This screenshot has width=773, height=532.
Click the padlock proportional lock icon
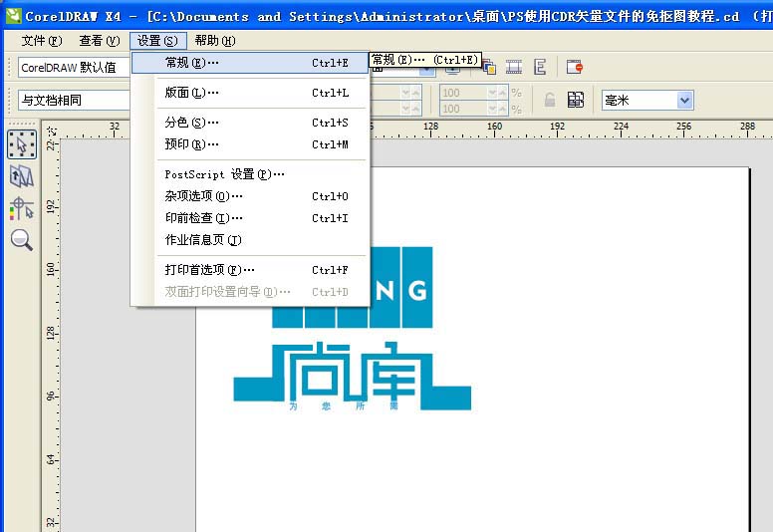tap(550, 100)
